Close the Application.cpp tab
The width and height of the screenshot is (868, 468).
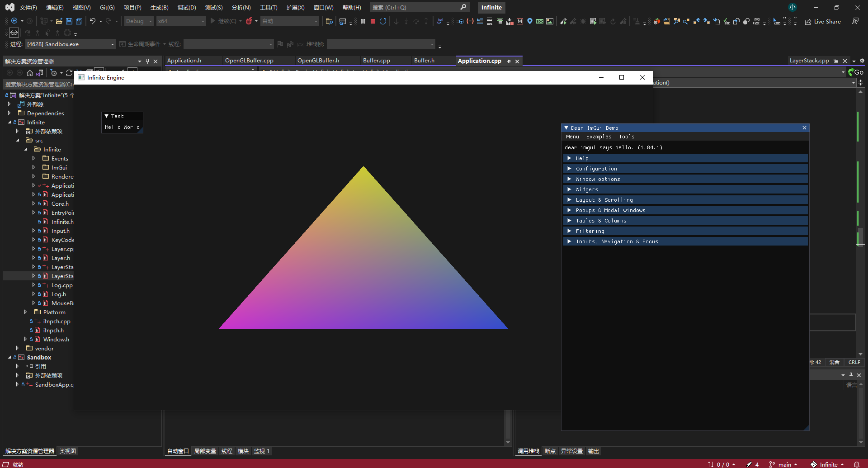[x=517, y=61]
